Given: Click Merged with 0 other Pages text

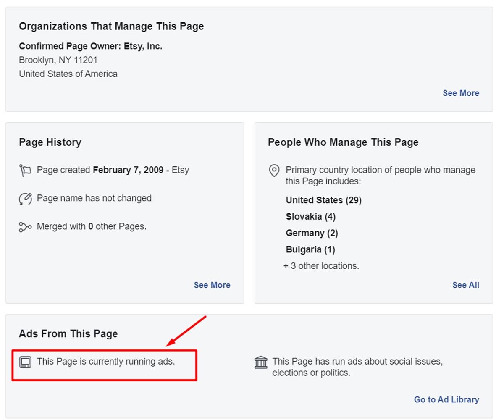Looking at the screenshot, I should coord(92,226).
